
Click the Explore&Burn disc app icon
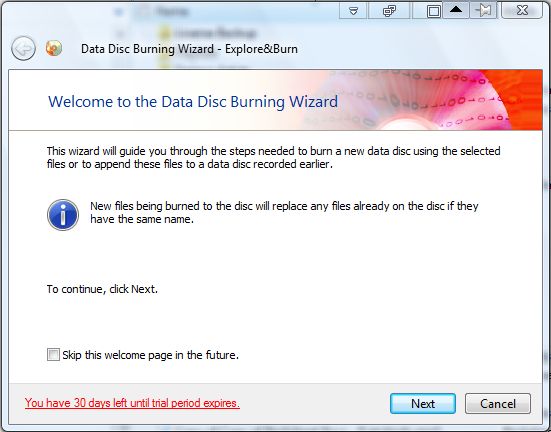54,48
